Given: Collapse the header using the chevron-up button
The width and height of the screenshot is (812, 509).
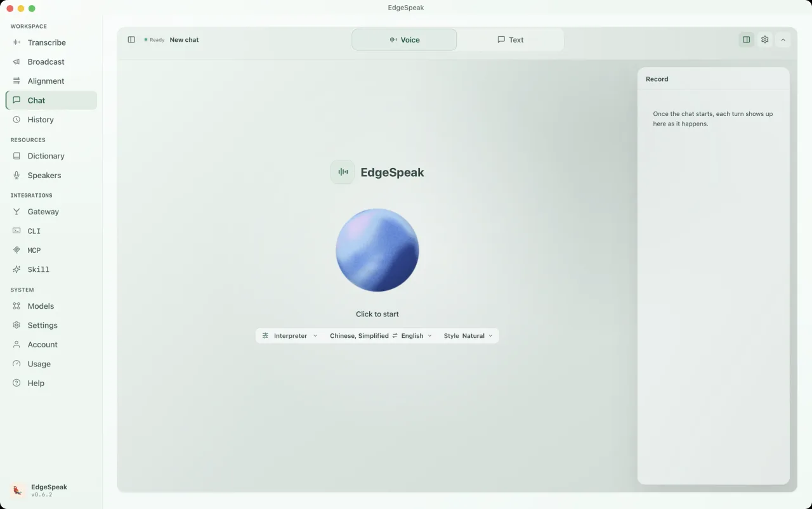Looking at the screenshot, I should click(x=783, y=39).
